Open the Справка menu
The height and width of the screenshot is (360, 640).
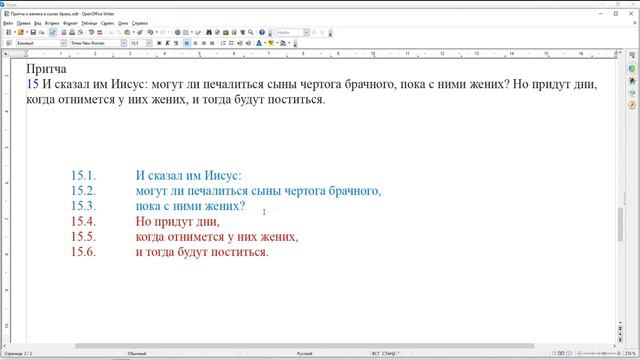point(140,23)
